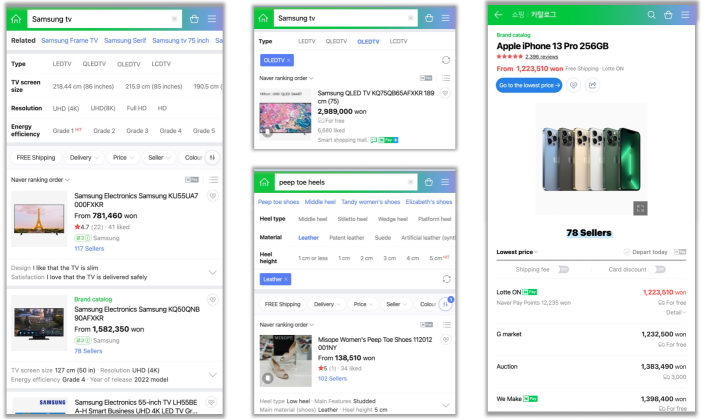The width and height of the screenshot is (703, 419).
Task: Switch list view in left Samsung tv panel
Action: [213, 180]
